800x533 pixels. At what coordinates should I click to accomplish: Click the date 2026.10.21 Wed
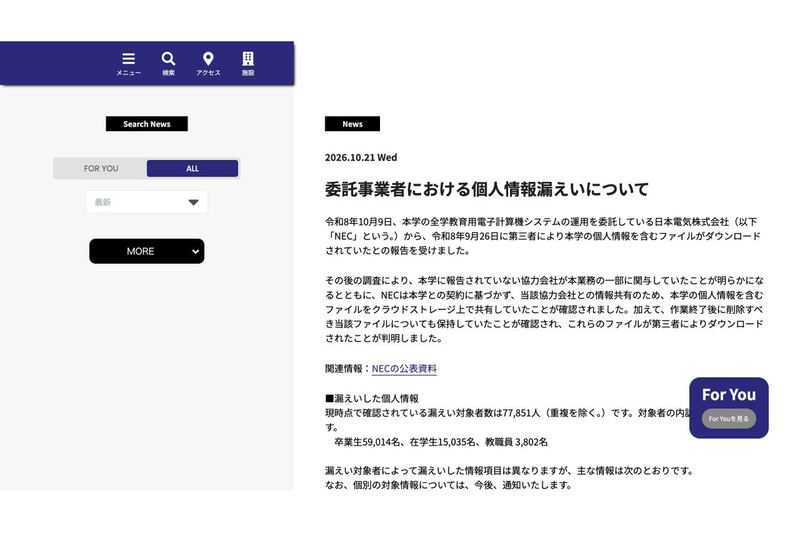pos(361,157)
